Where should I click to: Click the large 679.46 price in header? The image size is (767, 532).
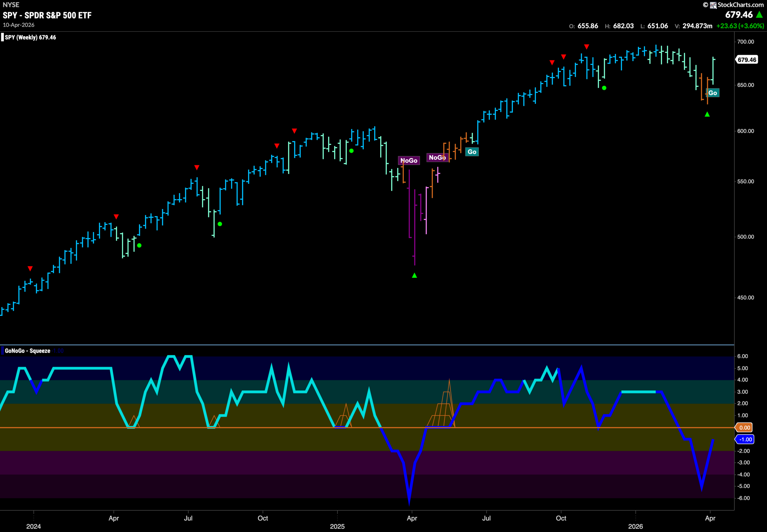tap(739, 15)
